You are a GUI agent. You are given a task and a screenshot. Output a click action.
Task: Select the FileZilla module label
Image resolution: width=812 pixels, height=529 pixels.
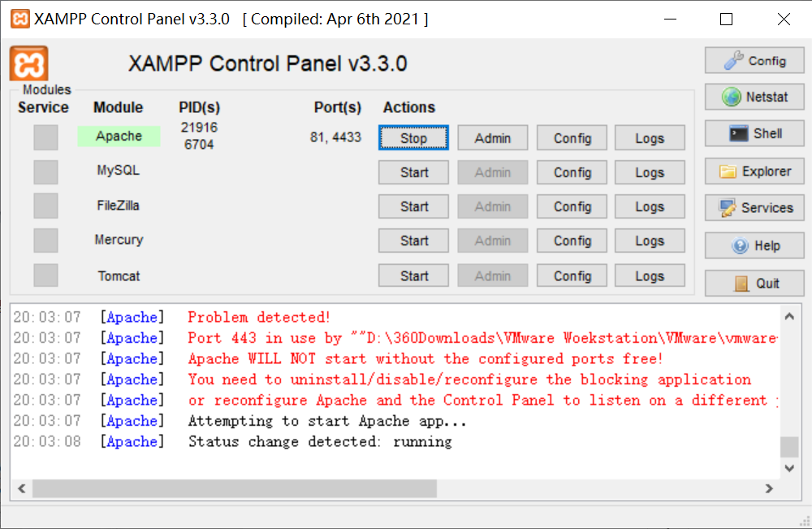pos(119,206)
